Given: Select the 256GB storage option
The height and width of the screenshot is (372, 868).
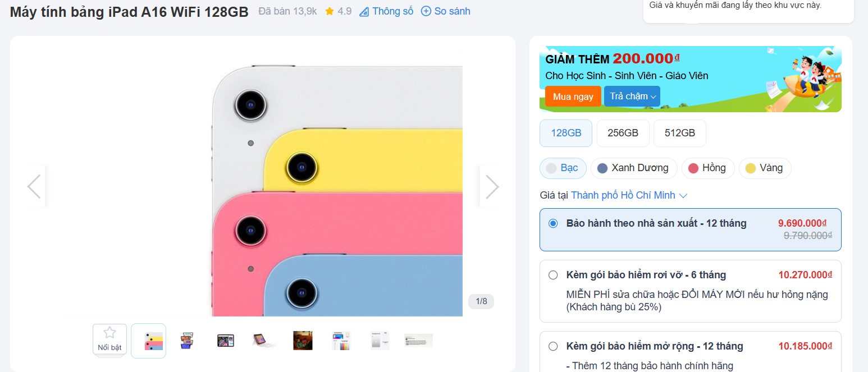Looking at the screenshot, I should 623,133.
